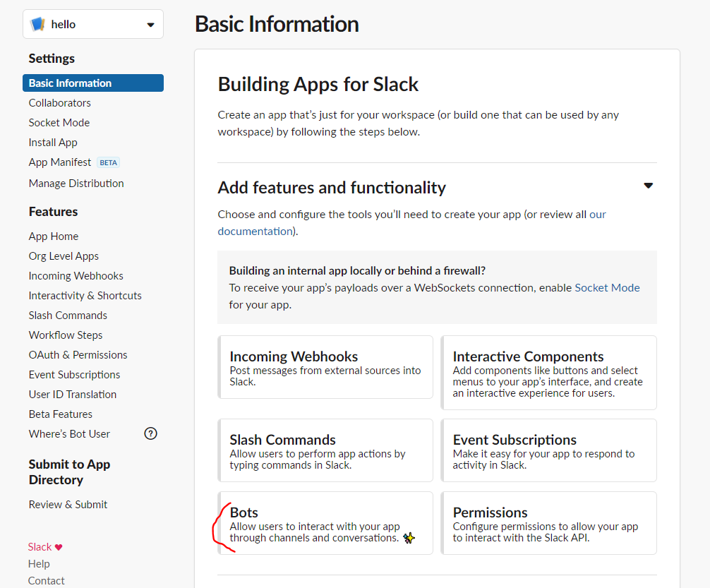
Task: Open the Bots feature card
Action: [x=325, y=523]
